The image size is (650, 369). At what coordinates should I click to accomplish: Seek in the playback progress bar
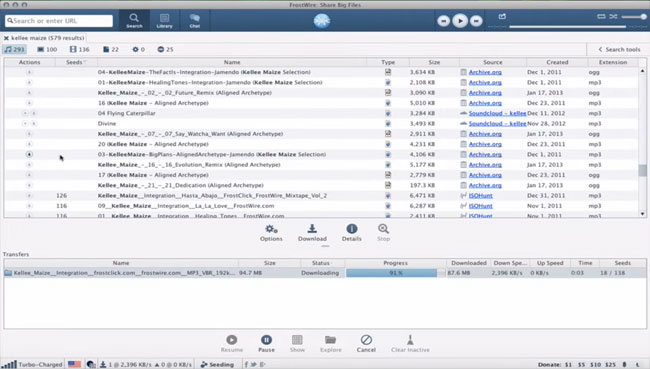click(x=567, y=27)
